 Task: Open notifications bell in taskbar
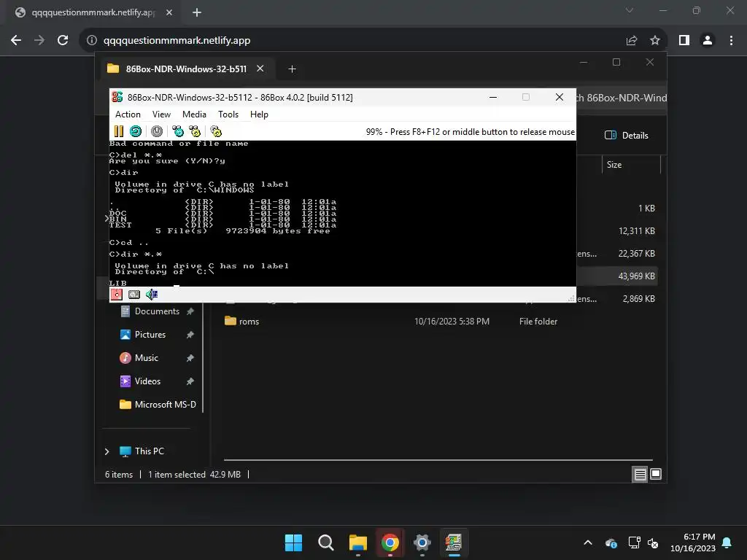coord(727,542)
